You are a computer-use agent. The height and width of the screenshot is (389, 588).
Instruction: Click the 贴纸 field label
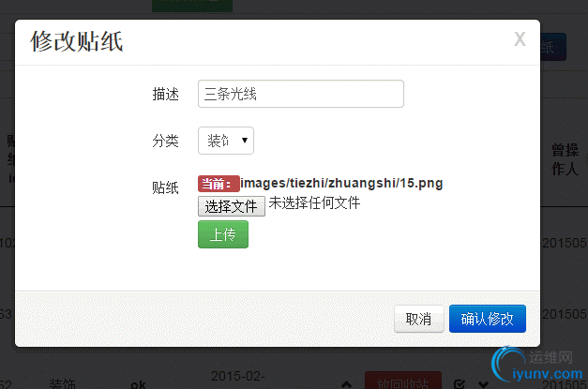click(165, 187)
